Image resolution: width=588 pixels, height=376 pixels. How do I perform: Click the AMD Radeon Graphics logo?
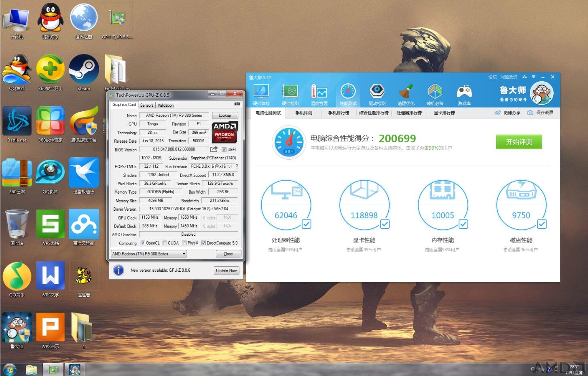tap(225, 132)
